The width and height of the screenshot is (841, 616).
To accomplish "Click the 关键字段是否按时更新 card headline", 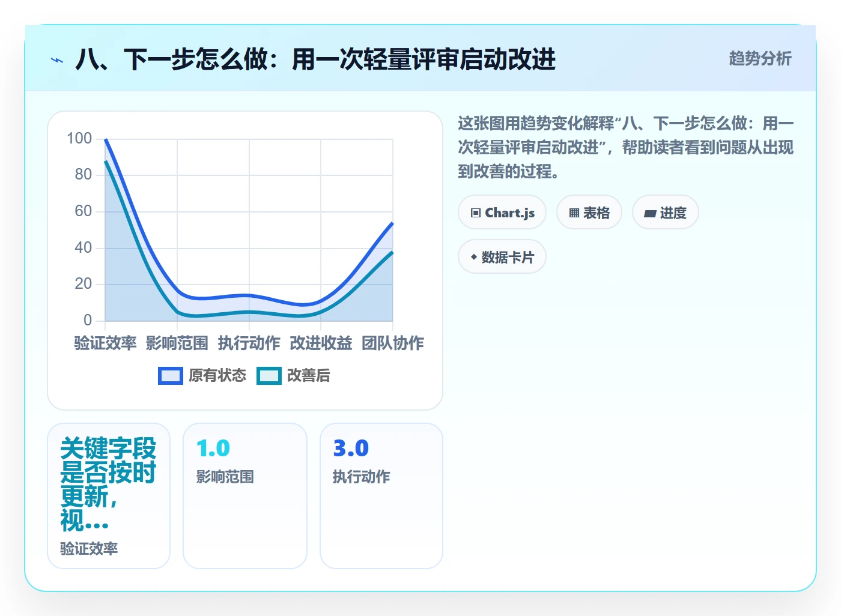I will coord(108,484).
